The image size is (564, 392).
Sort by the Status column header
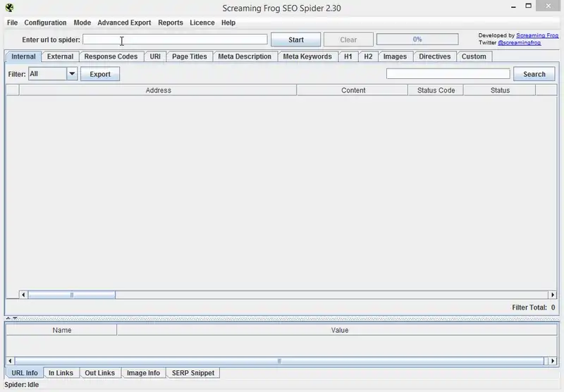point(500,90)
